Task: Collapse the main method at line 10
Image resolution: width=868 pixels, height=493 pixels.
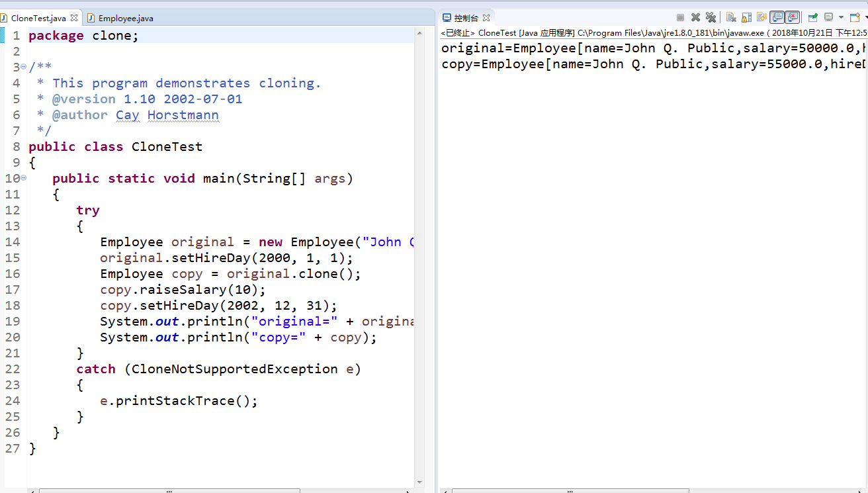Action: pyautogui.click(x=24, y=178)
